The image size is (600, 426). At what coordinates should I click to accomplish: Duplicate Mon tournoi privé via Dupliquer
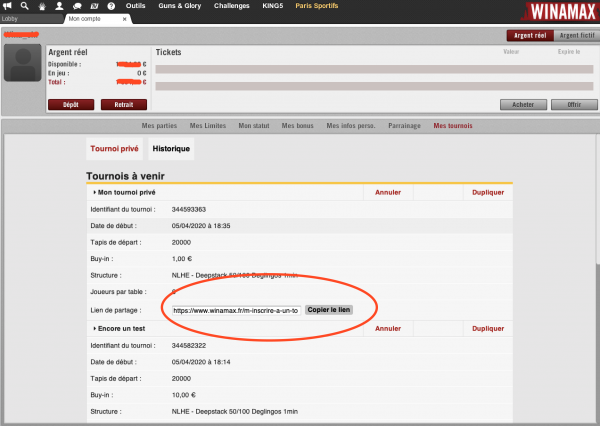tap(488, 192)
